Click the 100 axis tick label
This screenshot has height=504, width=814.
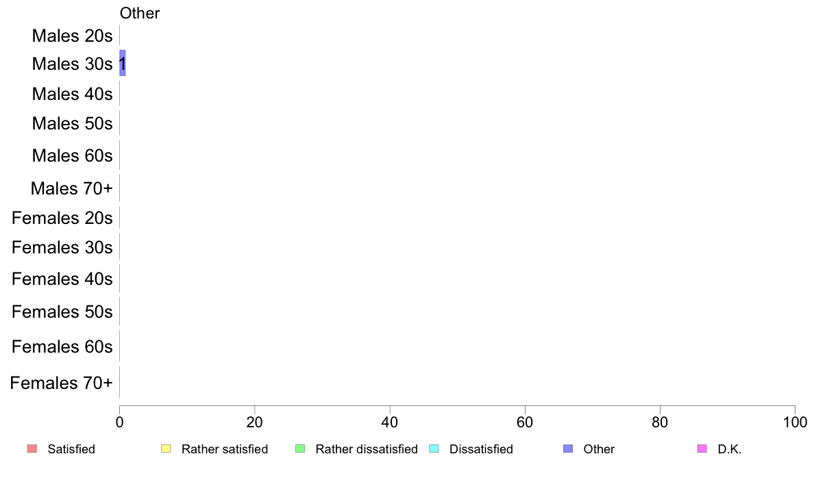[795, 423]
